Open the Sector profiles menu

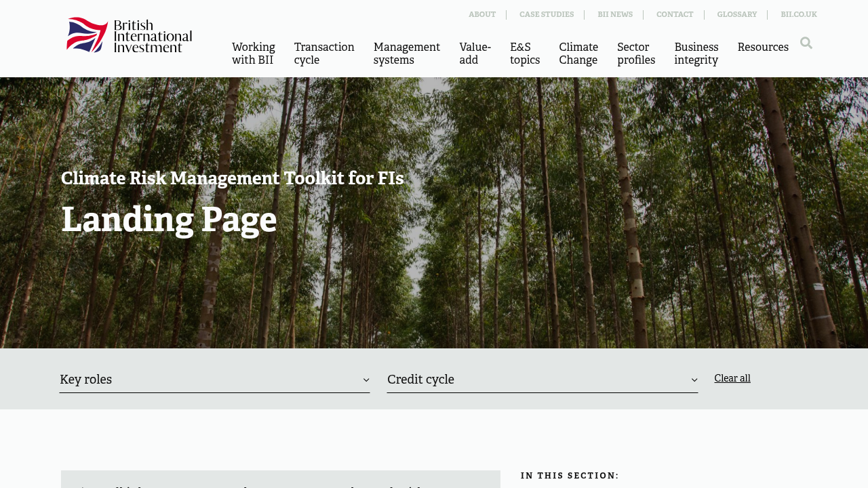tap(636, 54)
